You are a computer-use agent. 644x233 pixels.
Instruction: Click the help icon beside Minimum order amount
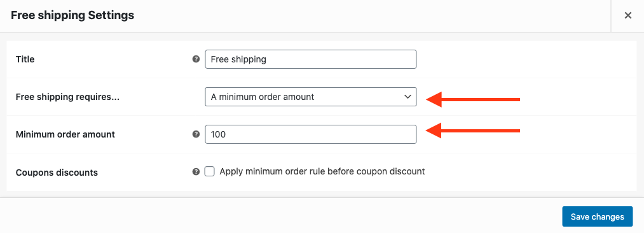(x=196, y=134)
